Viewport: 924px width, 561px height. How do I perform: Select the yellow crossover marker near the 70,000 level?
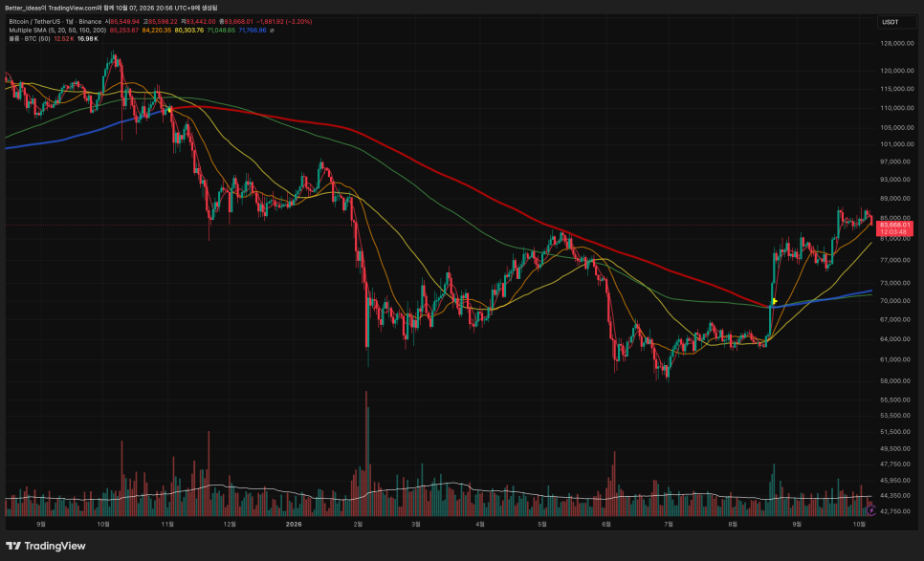pyautogui.click(x=775, y=301)
